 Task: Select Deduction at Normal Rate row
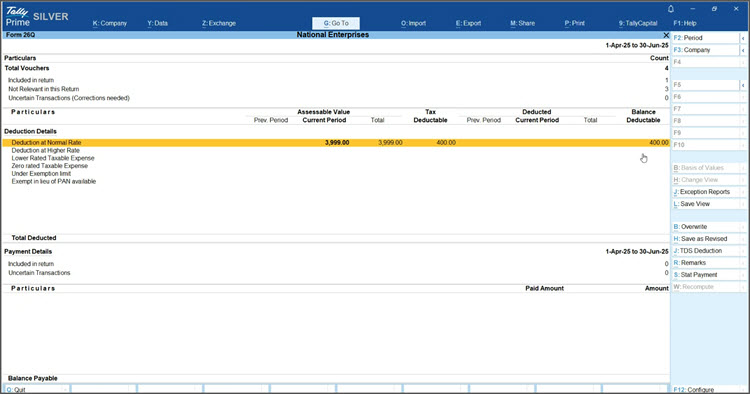tap(336, 142)
